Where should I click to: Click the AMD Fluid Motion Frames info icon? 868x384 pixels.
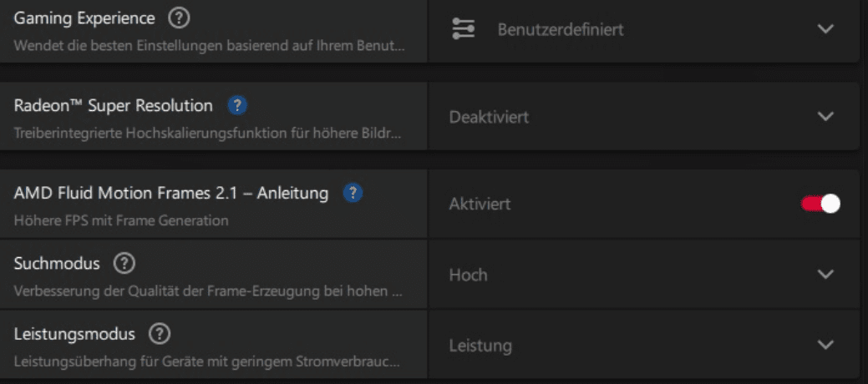point(353,193)
